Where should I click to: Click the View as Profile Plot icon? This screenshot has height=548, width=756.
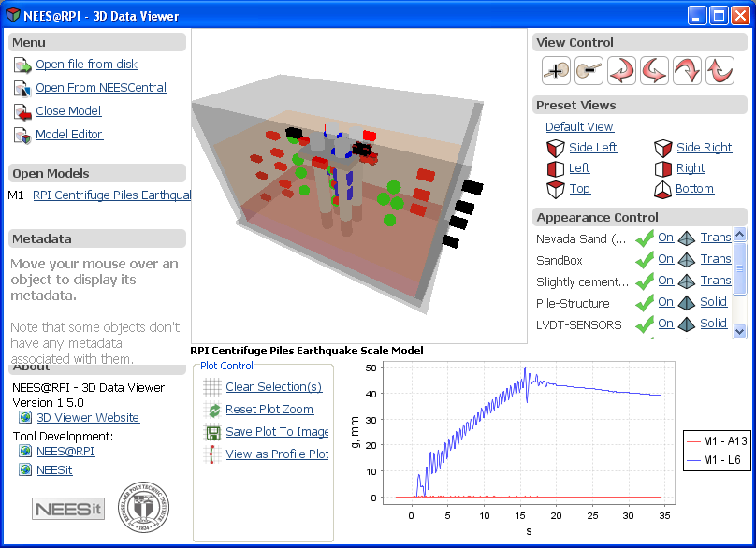pyautogui.click(x=212, y=454)
